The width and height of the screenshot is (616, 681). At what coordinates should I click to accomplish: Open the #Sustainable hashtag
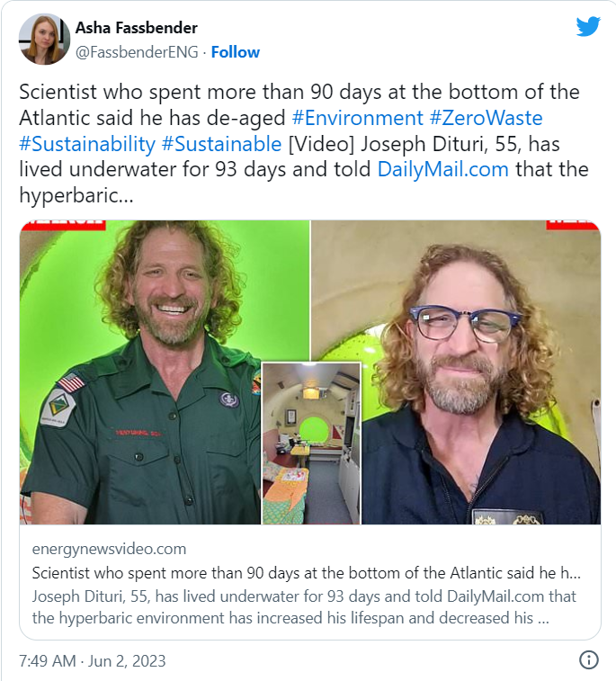221,144
